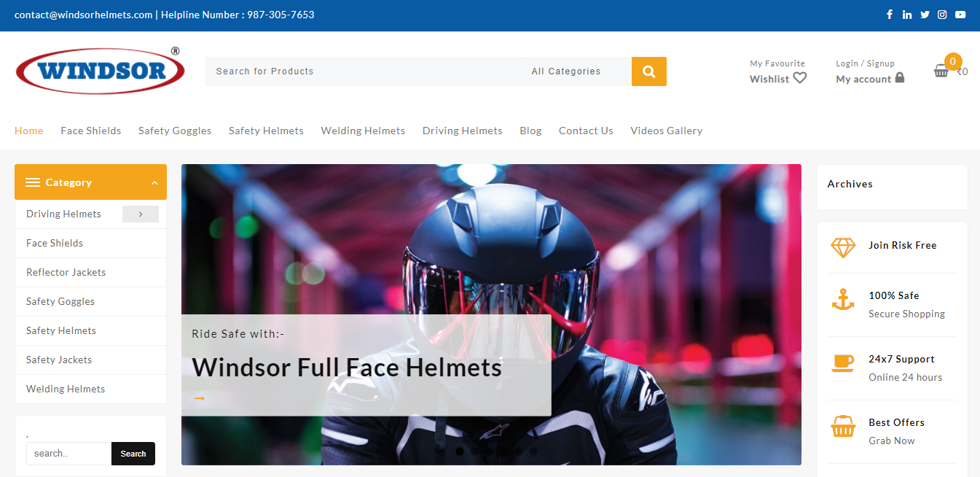Open the Twitter social icon
Image resolution: width=980 pixels, height=477 pixels.
point(925,15)
